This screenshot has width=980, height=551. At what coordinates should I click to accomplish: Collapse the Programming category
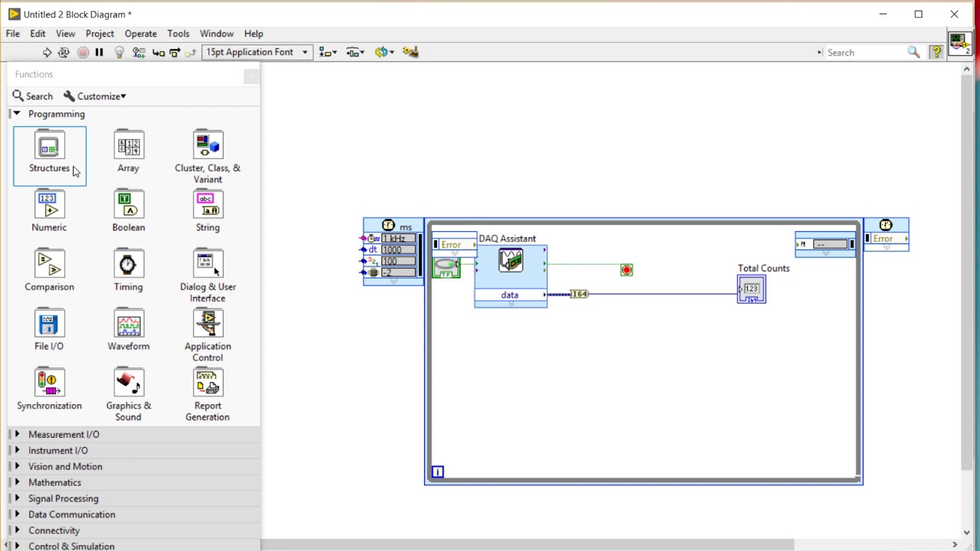coord(16,114)
